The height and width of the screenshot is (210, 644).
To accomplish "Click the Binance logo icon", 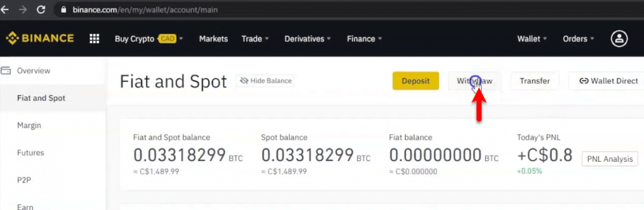I will click(13, 38).
